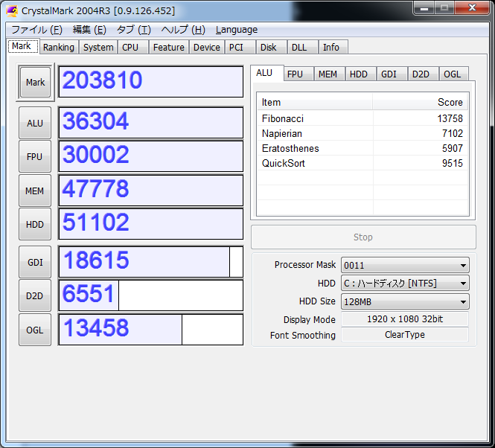Click the disabled Stop button

[x=363, y=237]
